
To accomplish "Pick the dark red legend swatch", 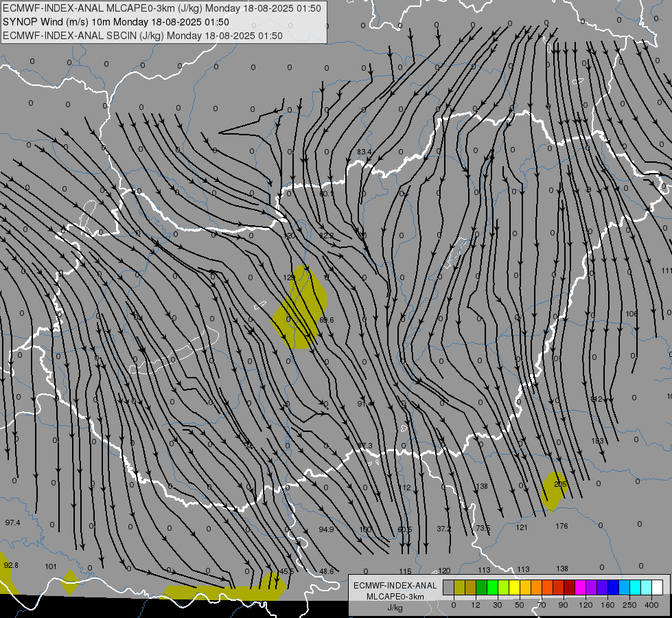I will click(569, 587).
